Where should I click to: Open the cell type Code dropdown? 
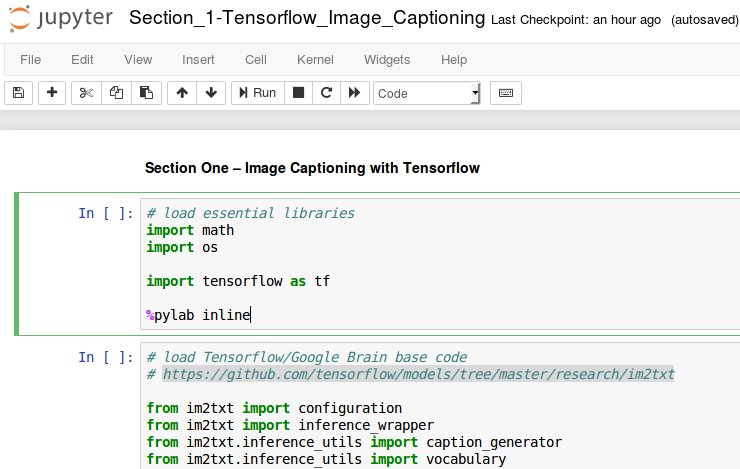427,93
